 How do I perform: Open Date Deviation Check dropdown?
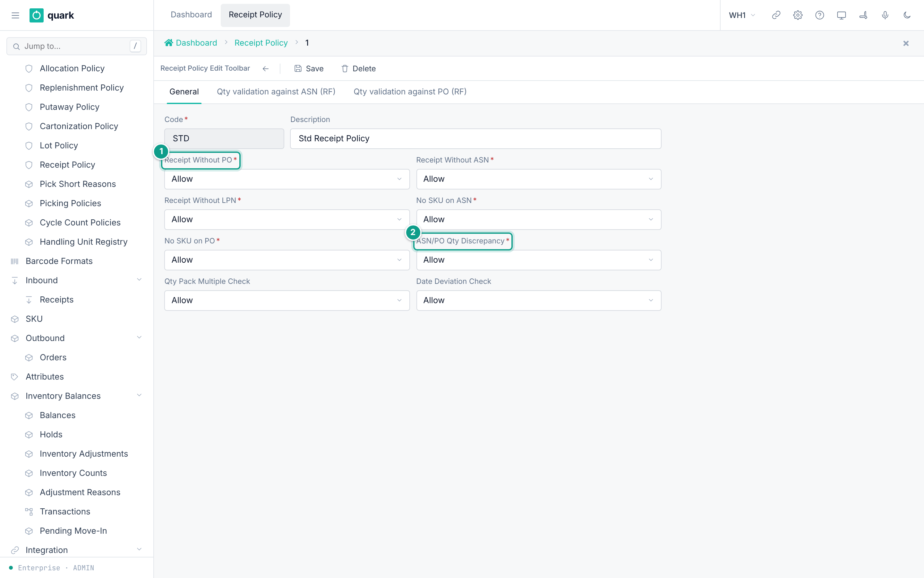538,301
